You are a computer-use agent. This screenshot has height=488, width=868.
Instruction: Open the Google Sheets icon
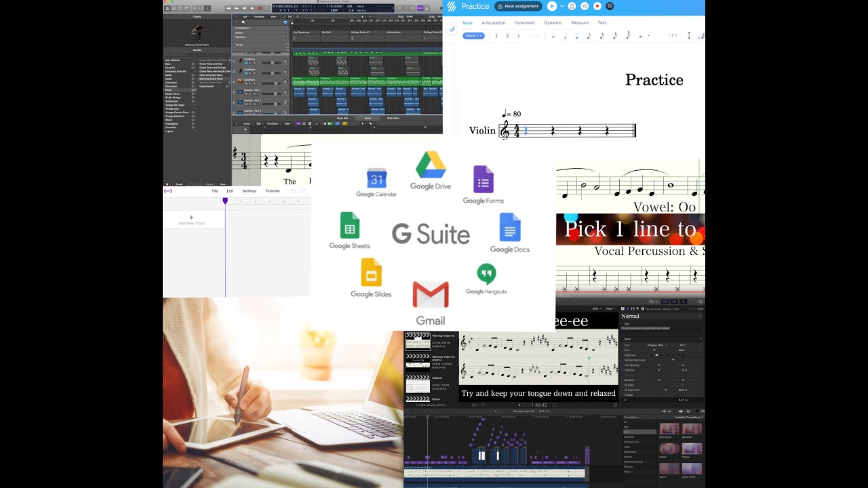tap(350, 225)
